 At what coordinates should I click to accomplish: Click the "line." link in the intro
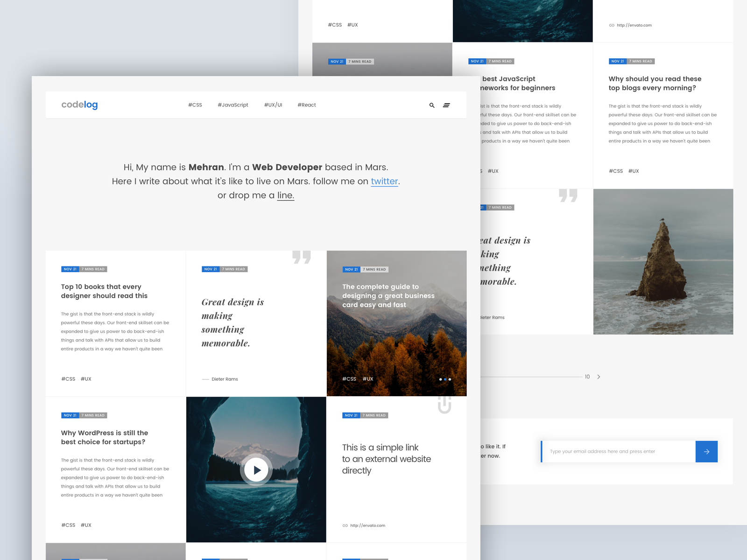[x=285, y=195]
